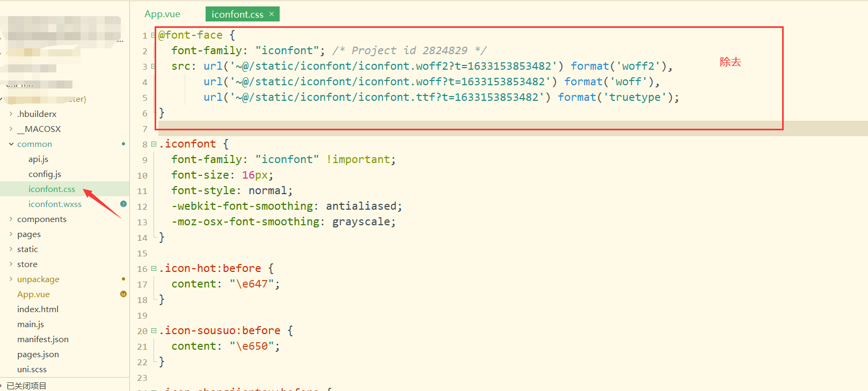Viewport: 868px width, 391px height.
Task: Click the iconfont.woff2 url on line 3
Action: (x=383, y=66)
